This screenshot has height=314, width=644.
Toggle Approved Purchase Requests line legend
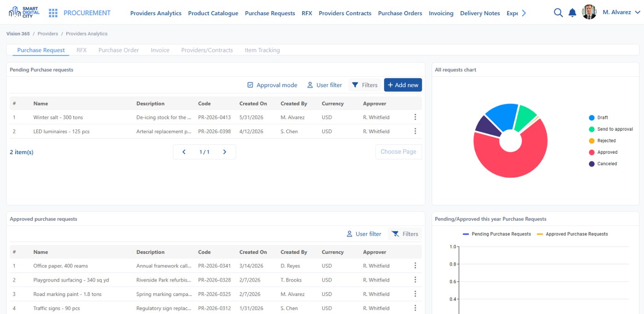[x=572, y=234]
